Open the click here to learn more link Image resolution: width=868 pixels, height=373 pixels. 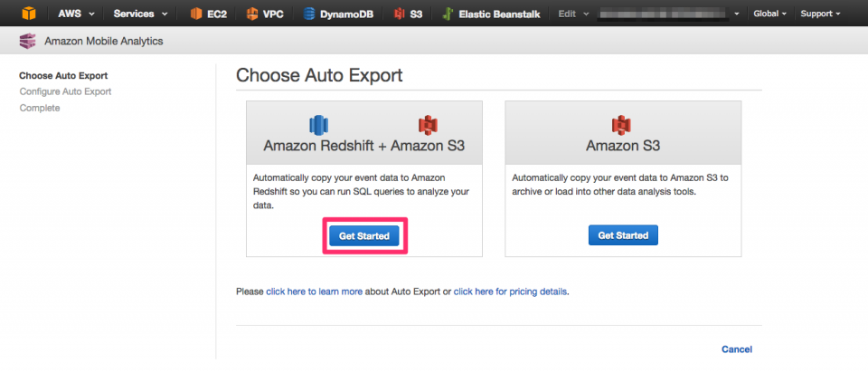[315, 291]
